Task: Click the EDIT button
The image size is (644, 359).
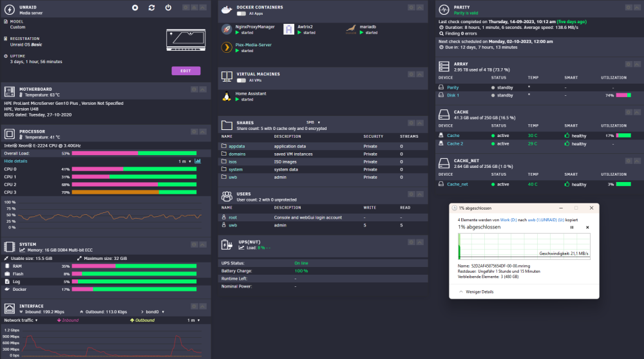Action: click(x=185, y=71)
